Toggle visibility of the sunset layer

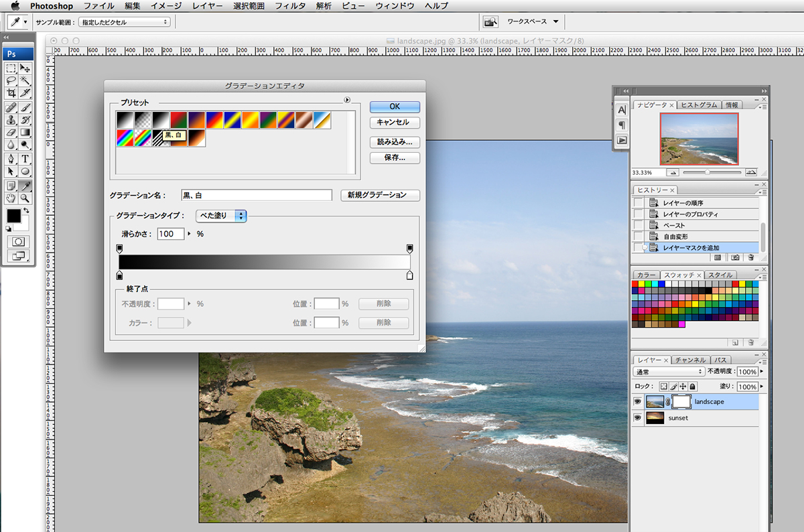click(x=637, y=418)
